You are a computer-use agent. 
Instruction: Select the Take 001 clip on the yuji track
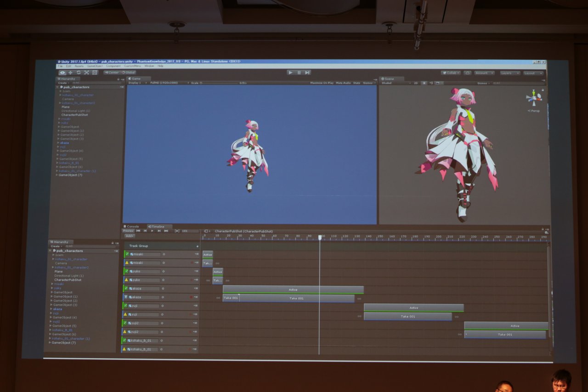pyautogui.click(x=408, y=316)
